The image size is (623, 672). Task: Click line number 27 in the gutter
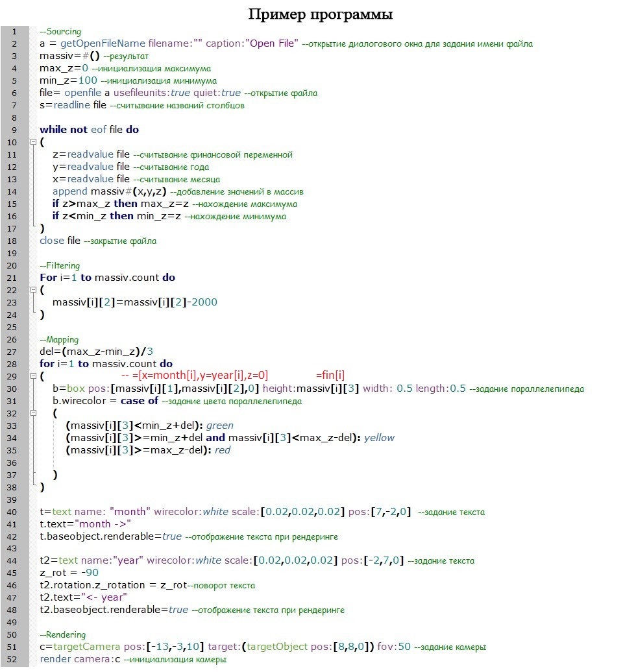point(12,352)
